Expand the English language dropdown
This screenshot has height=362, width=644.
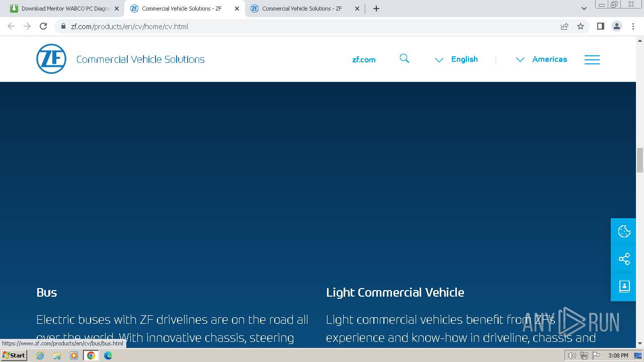[x=456, y=59]
